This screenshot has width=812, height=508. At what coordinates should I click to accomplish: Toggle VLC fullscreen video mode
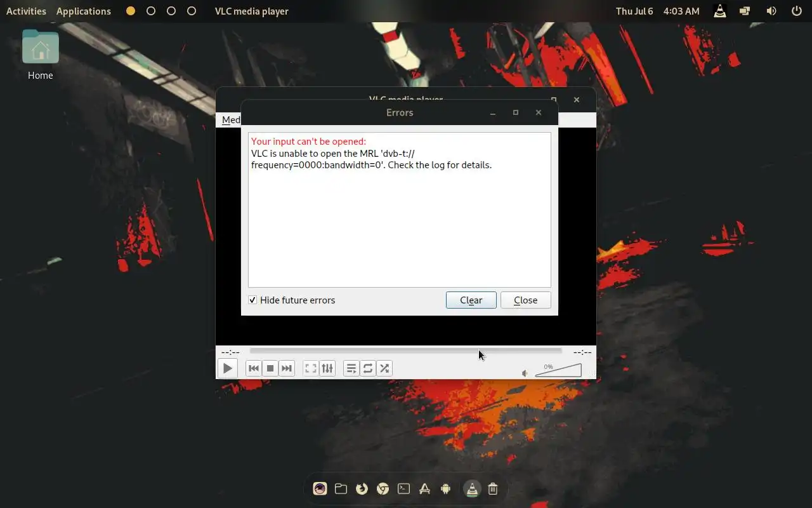(x=310, y=368)
